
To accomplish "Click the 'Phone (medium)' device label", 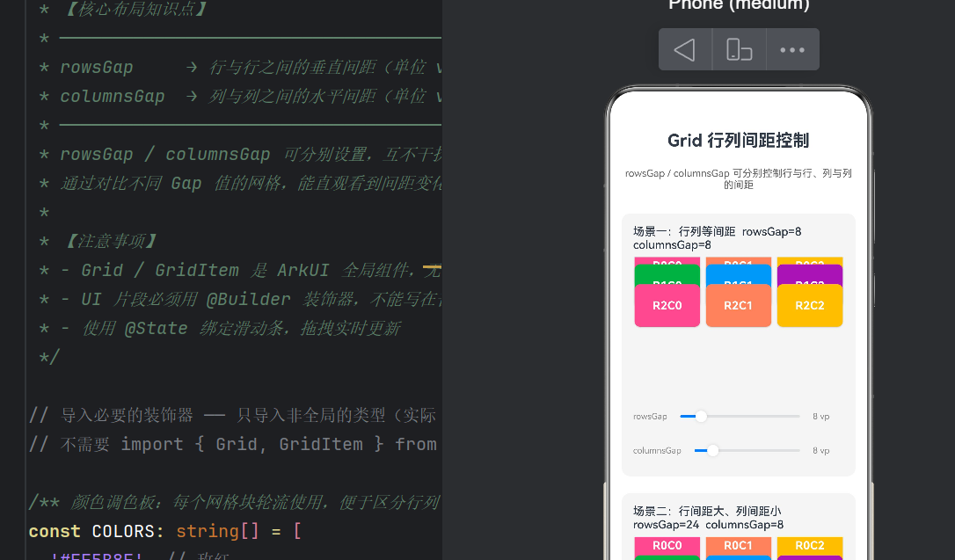I will [x=739, y=5].
